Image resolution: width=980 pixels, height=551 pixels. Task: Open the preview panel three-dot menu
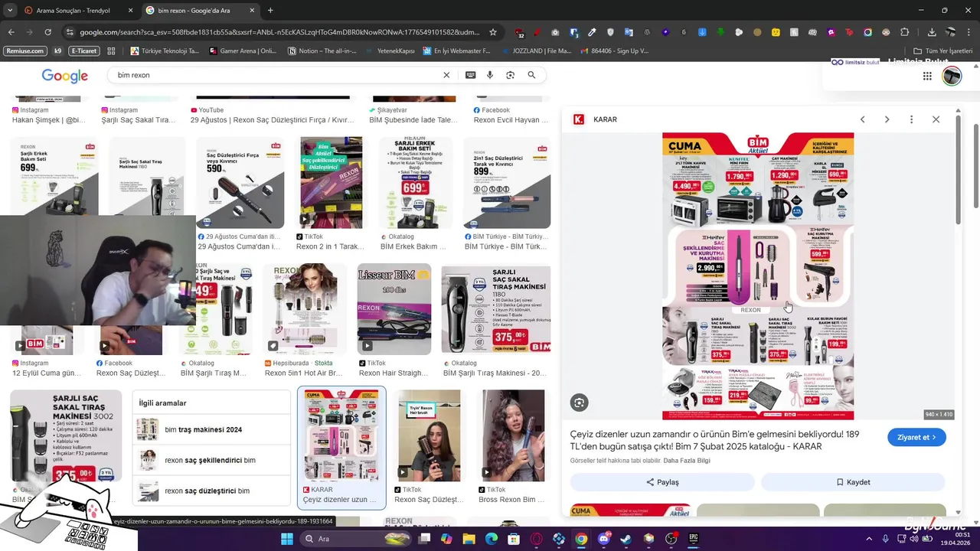click(x=911, y=119)
